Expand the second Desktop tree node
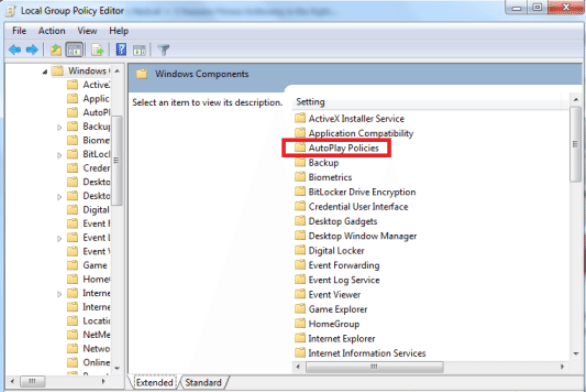The image size is (586, 392). (x=59, y=197)
